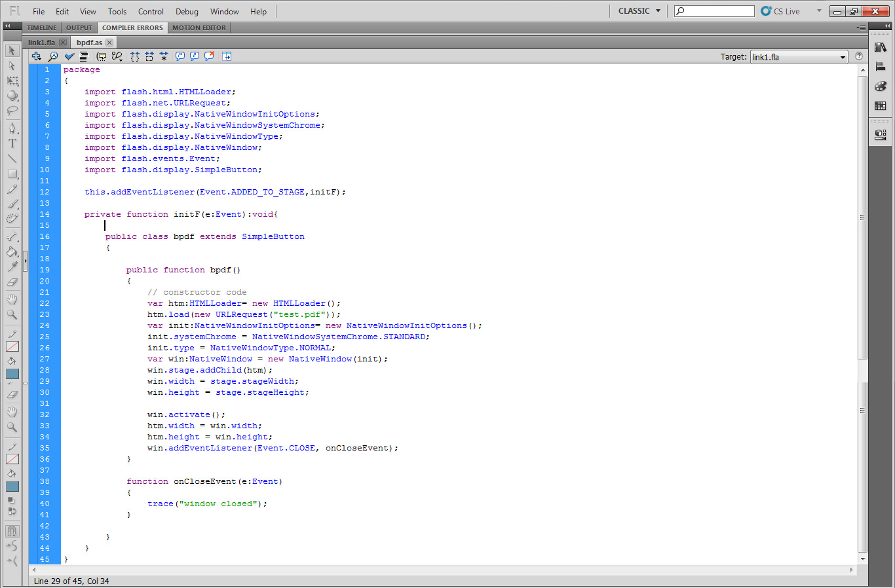The image size is (895, 588).
Task: Open the Align panel icon
Action: pyautogui.click(x=881, y=66)
